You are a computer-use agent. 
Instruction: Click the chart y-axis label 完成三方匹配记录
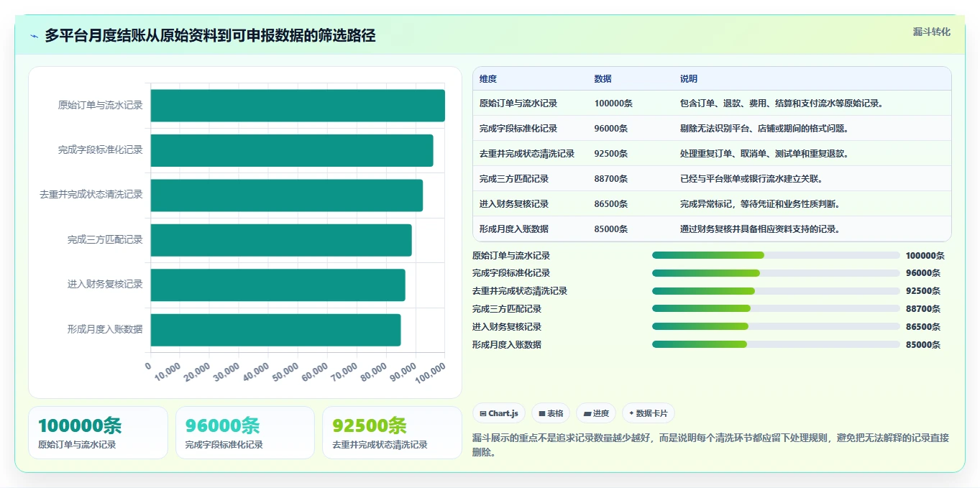pyautogui.click(x=105, y=240)
